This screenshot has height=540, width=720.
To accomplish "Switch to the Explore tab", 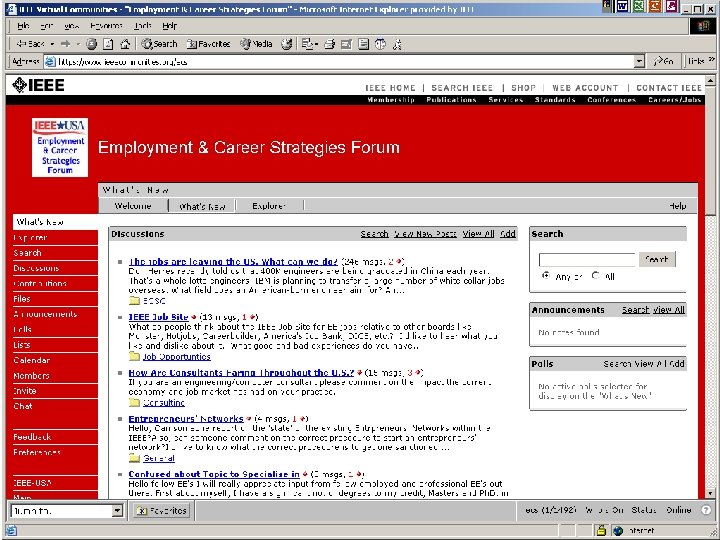I will [x=269, y=206].
